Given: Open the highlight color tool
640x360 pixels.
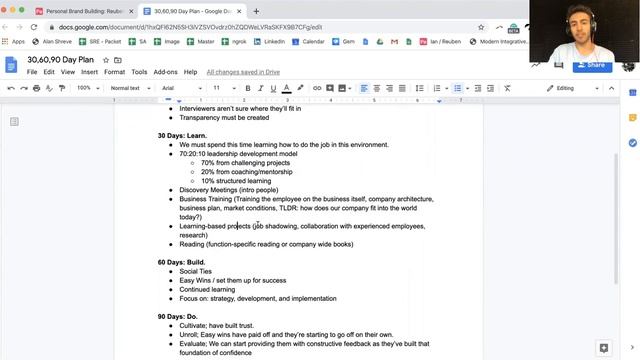Looking at the screenshot, I should pos(300,88).
